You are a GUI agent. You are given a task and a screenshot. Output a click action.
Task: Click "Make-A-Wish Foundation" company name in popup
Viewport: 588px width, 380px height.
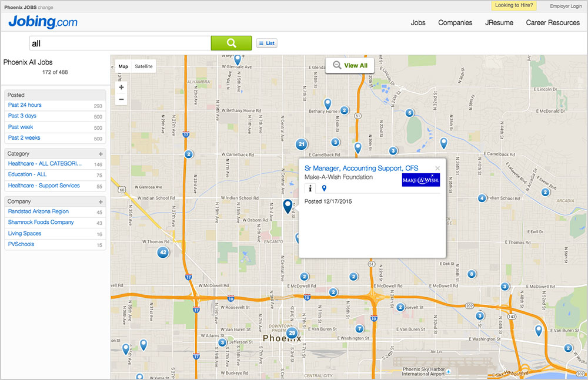click(x=339, y=177)
